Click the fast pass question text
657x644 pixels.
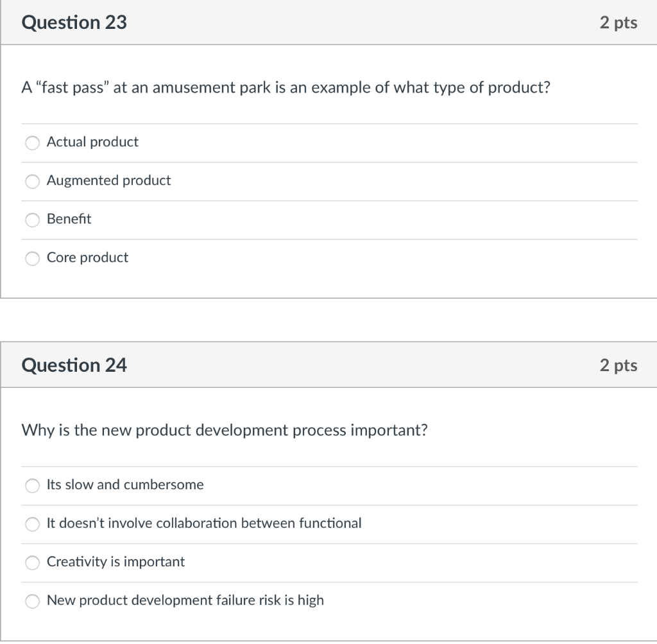pos(285,87)
